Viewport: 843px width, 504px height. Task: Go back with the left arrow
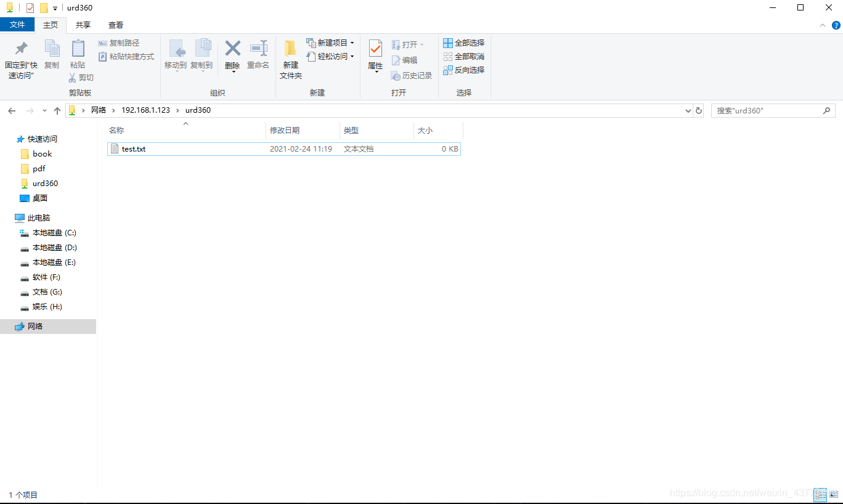pos(12,111)
